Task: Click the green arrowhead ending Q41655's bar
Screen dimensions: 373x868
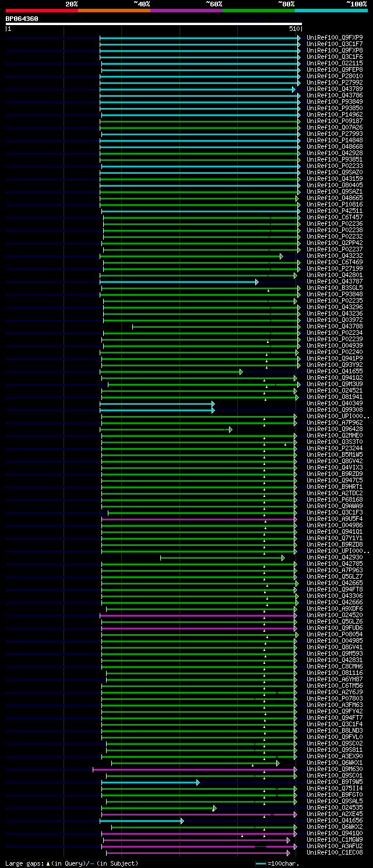Action: [x=241, y=372]
